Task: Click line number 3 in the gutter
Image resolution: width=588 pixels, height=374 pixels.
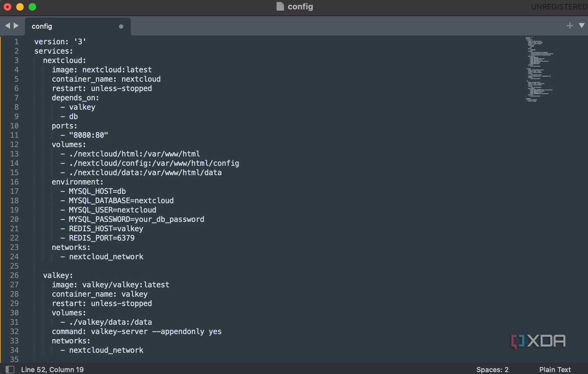Action: [x=16, y=60]
